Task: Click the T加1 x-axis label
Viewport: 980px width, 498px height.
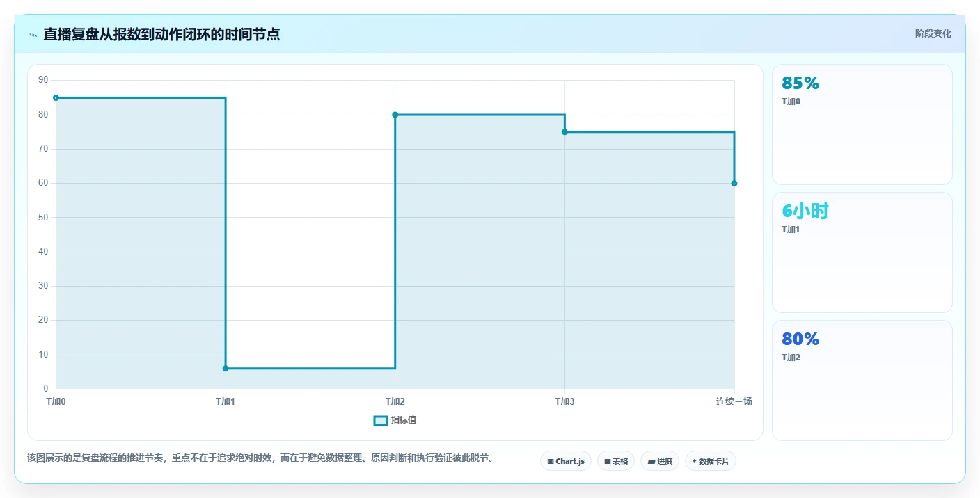Action: point(226,401)
